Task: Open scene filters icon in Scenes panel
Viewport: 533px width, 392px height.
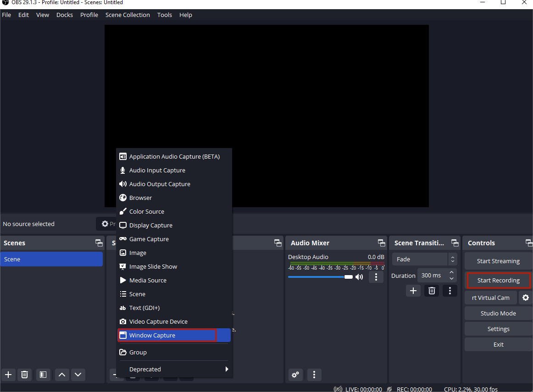Action: (x=43, y=375)
